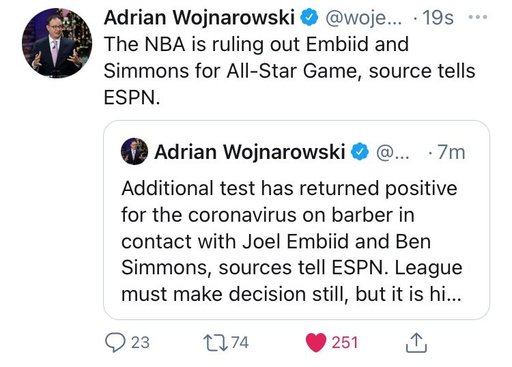Click the blue verified badge on top tweet
This screenshot has width=512, height=367.
pyautogui.click(x=310, y=17)
